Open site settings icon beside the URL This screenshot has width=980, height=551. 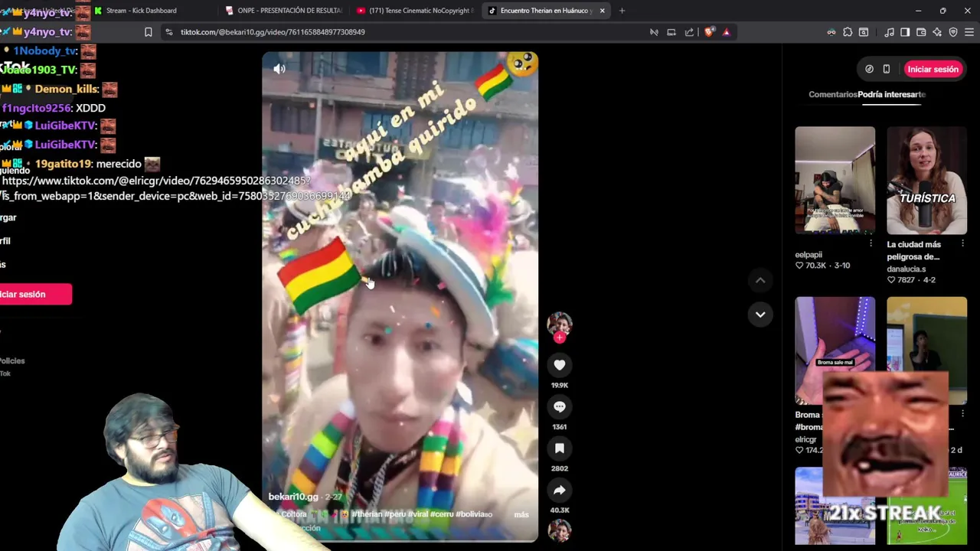coord(169,32)
